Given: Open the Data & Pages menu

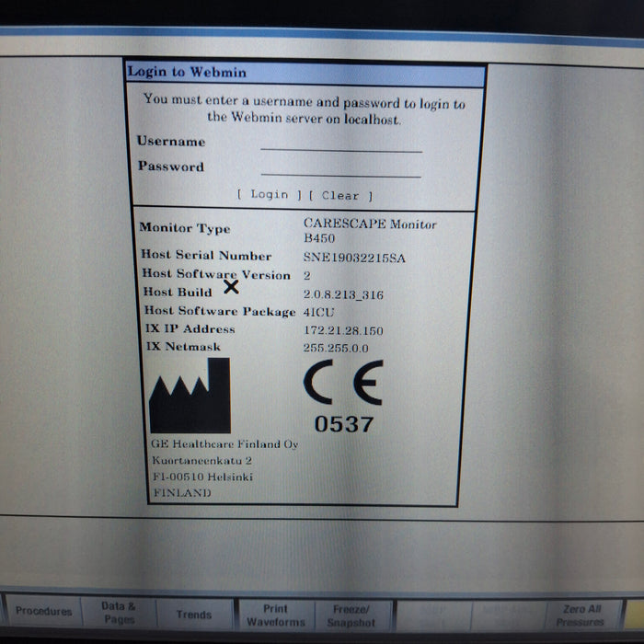Looking at the screenshot, I should (x=119, y=613).
